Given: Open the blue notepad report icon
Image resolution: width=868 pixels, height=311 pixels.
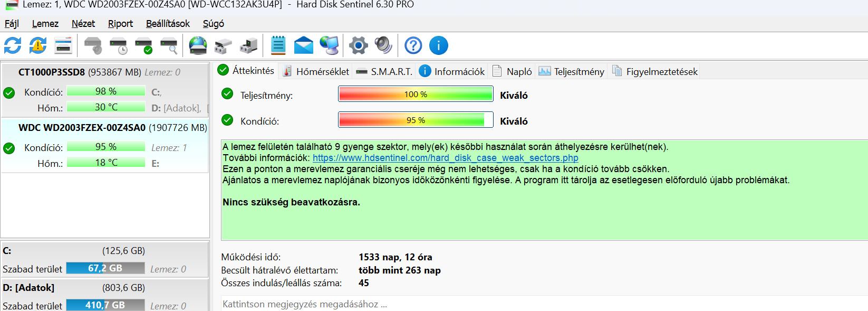Looking at the screenshot, I should pos(278,45).
